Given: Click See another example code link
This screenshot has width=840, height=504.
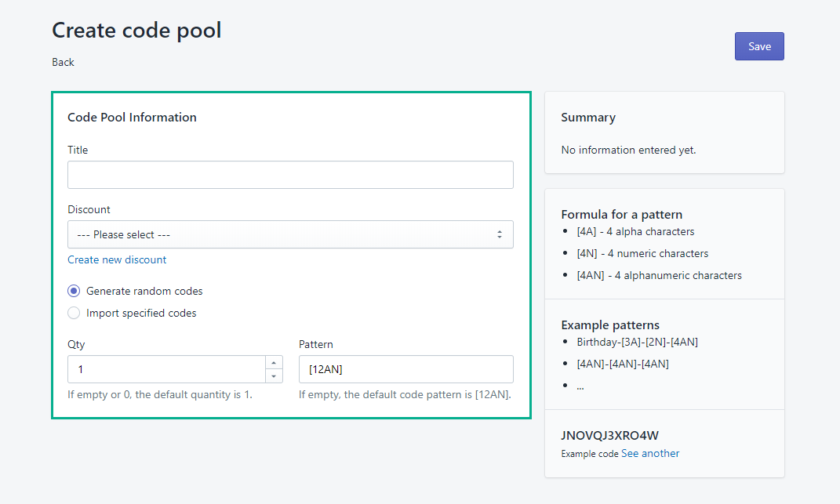Looking at the screenshot, I should [650, 453].
